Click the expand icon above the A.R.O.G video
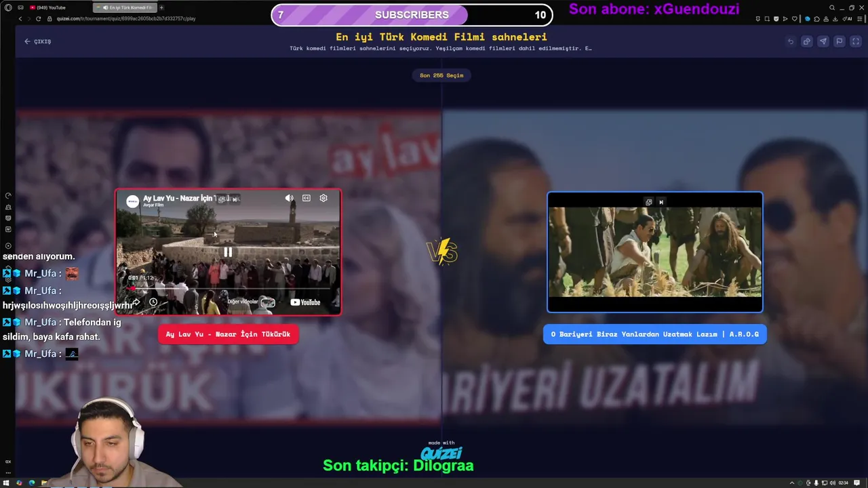This screenshot has width=868, height=488. pyautogui.click(x=649, y=202)
